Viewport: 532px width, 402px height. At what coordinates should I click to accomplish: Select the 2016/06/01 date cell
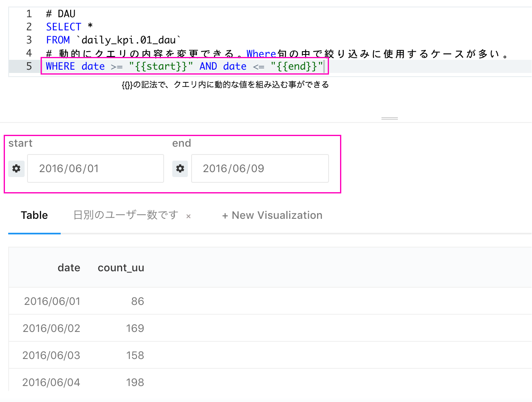click(x=52, y=301)
